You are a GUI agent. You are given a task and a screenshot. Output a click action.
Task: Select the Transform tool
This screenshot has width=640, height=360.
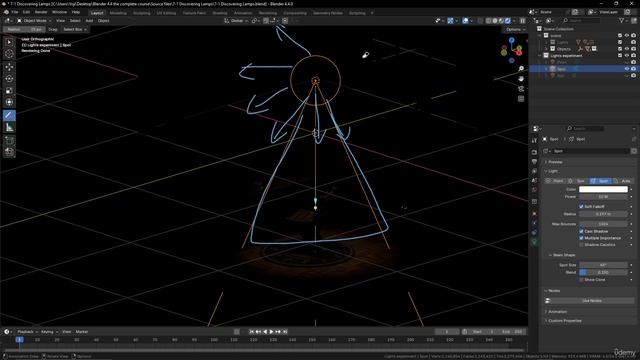point(9,102)
